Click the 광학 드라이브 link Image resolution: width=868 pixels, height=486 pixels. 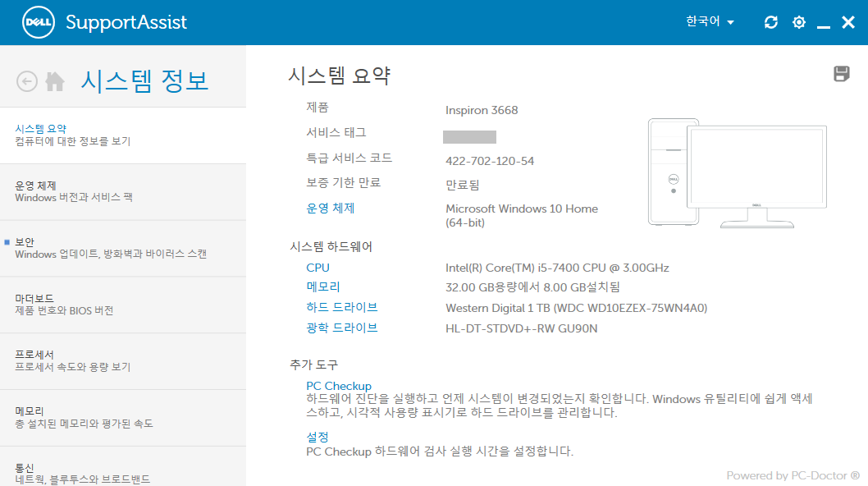pos(342,328)
